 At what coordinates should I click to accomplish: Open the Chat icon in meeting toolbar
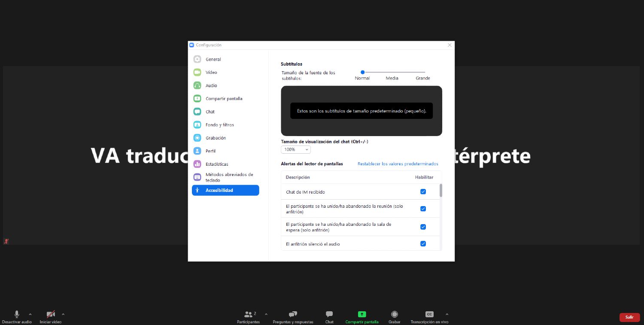[x=329, y=314]
